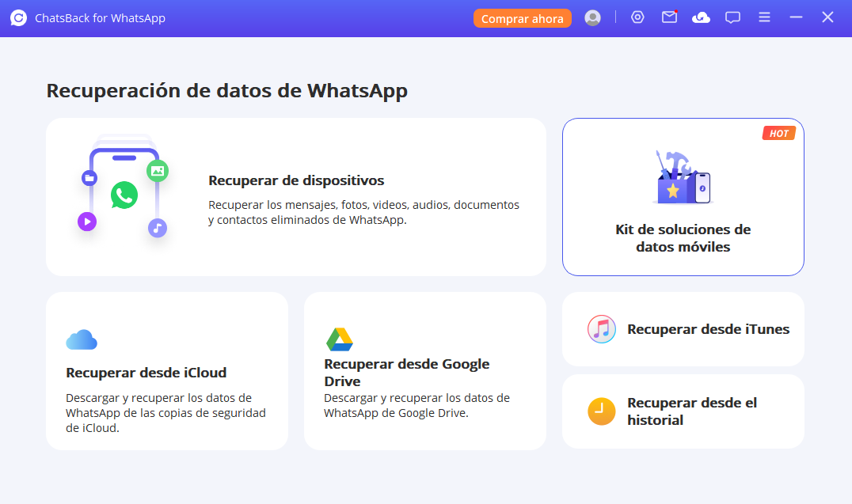Image resolution: width=852 pixels, height=504 pixels.
Task: Click the Comprar ahora button
Action: click(x=522, y=18)
